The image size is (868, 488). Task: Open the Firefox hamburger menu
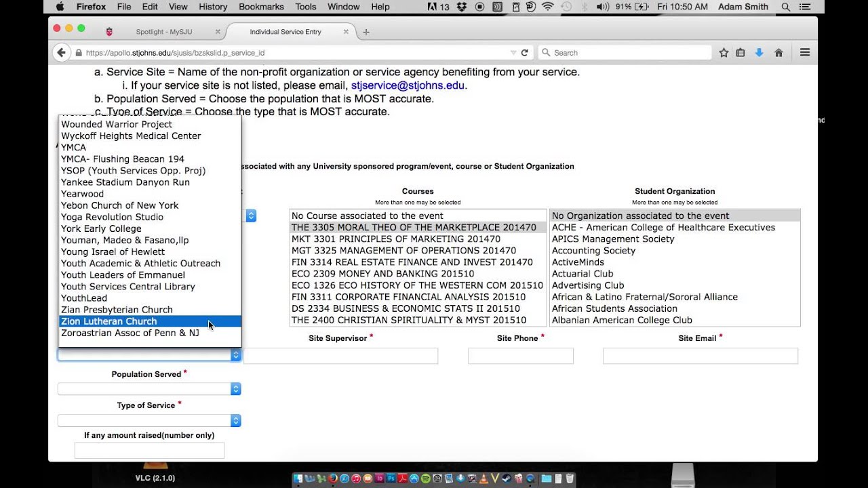tap(805, 52)
